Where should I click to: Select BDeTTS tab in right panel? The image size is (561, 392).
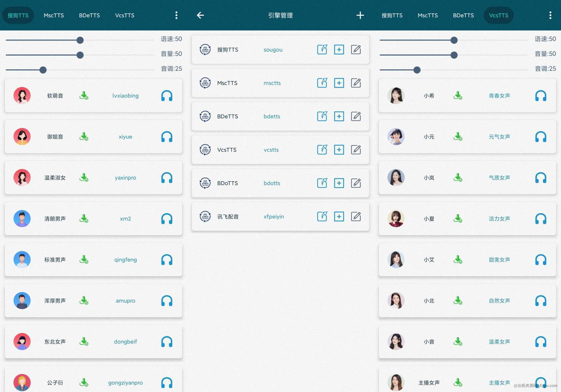pyautogui.click(x=463, y=15)
